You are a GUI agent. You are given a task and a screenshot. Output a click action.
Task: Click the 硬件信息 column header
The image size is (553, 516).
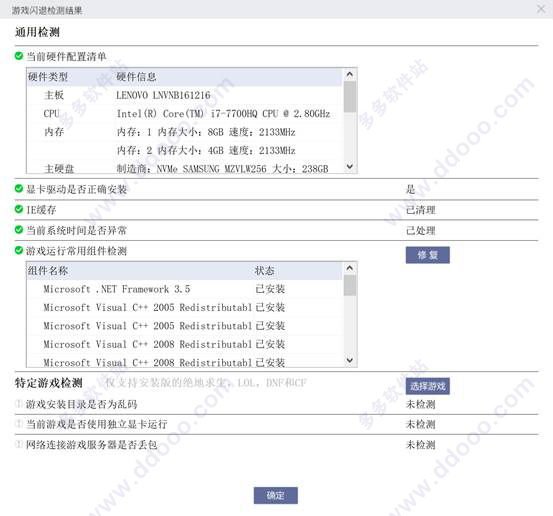(136, 77)
